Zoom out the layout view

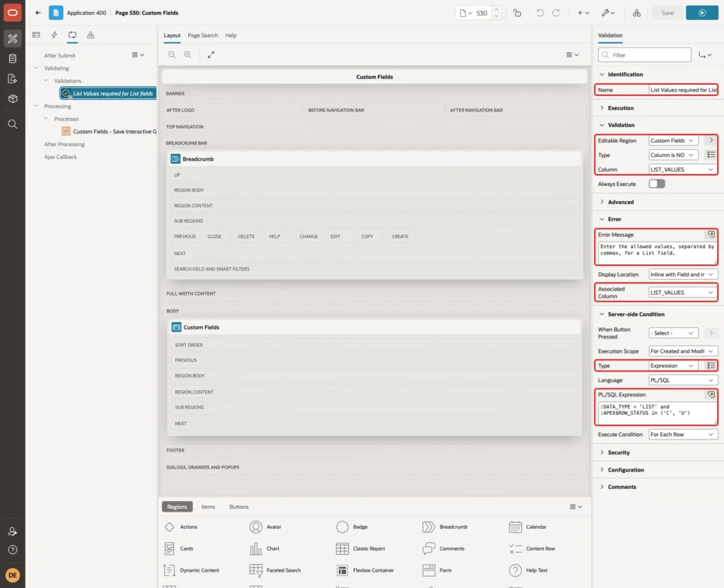click(172, 54)
